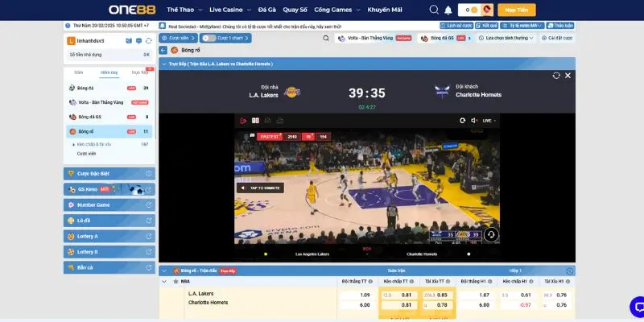The width and height of the screenshot is (644, 322).
Task: Click the sports search magnifier icon
Action: click(x=326, y=38)
